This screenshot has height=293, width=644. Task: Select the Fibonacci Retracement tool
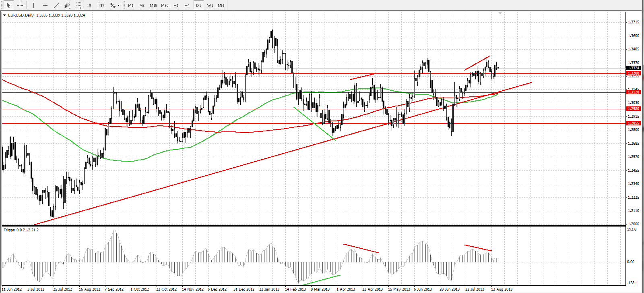click(x=78, y=5)
